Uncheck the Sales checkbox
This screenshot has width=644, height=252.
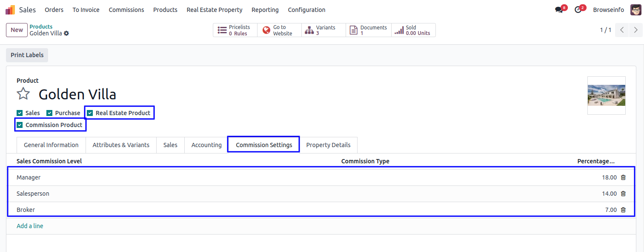(x=20, y=113)
